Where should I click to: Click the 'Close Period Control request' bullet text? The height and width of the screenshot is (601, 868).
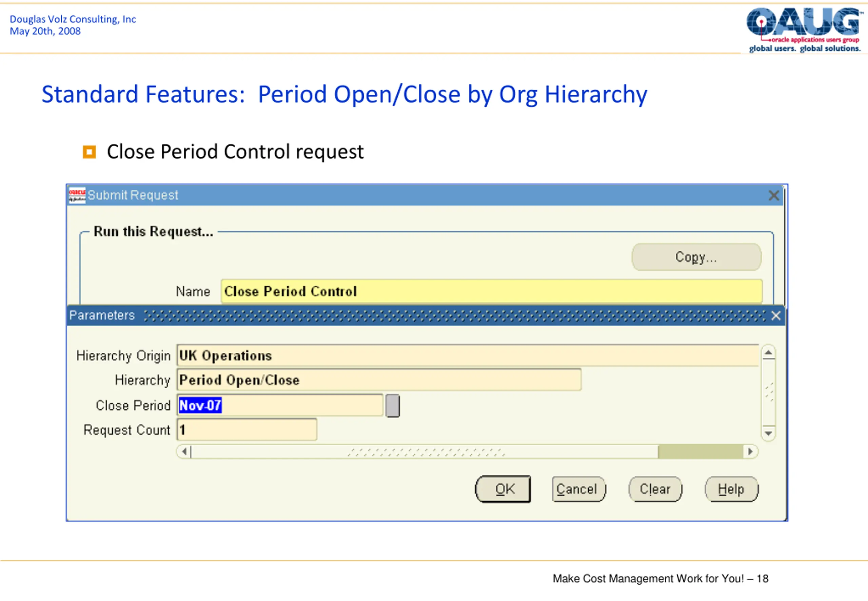coord(235,152)
